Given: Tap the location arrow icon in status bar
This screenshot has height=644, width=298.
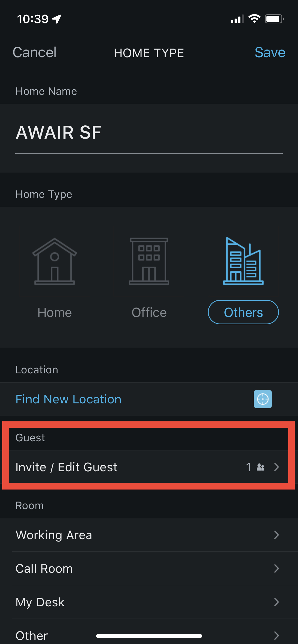Looking at the screenshot, I should click(57, 18).
